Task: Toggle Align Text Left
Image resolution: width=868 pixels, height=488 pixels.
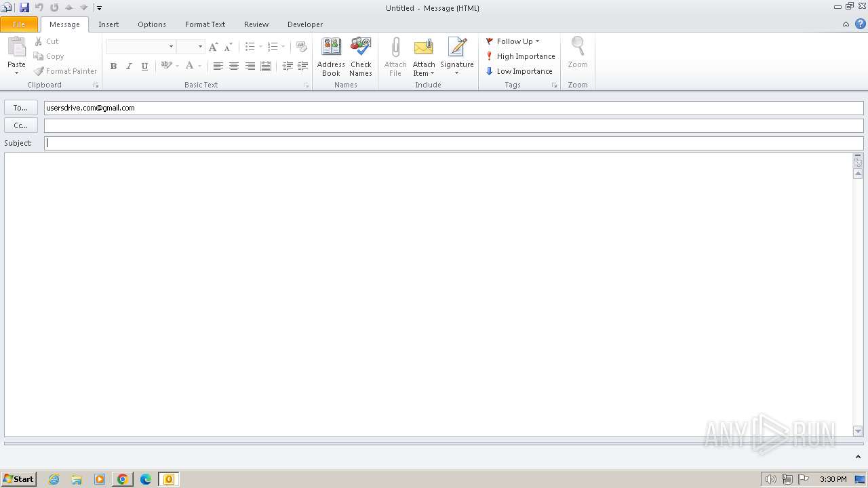Action: [x=218, y=66]
